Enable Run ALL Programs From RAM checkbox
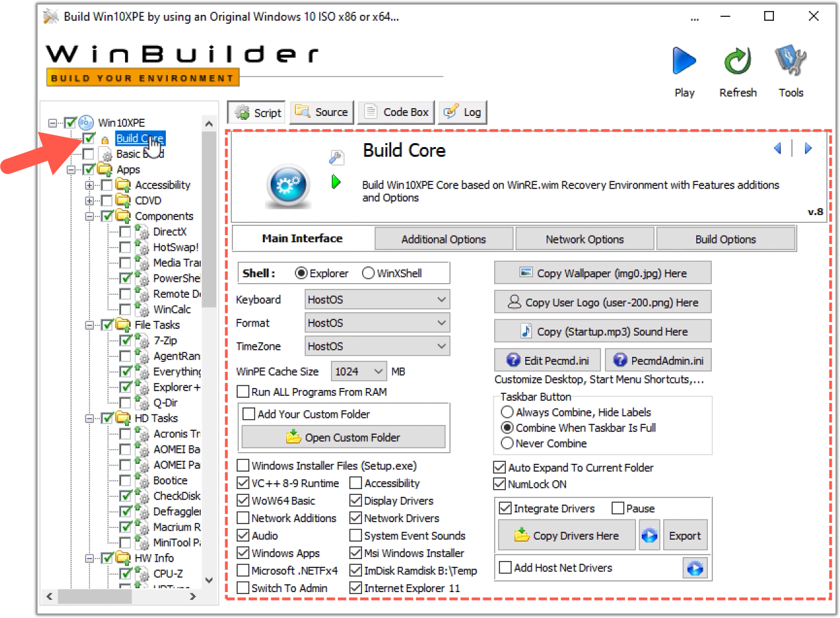Image resolution: width=840 pixels, height=618 pixels. (244, 392)
